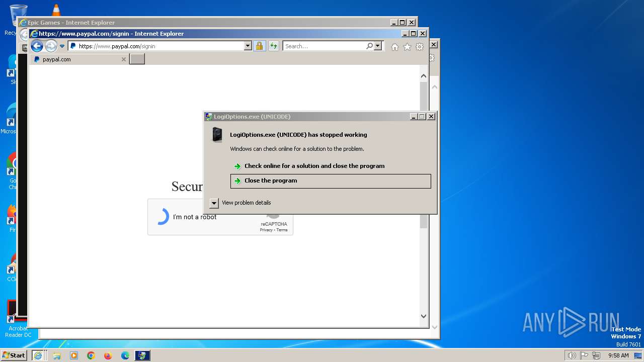Click the volume speaker tray icon
The width and height of the screenshot is (644, 362).
coord(572,355)
